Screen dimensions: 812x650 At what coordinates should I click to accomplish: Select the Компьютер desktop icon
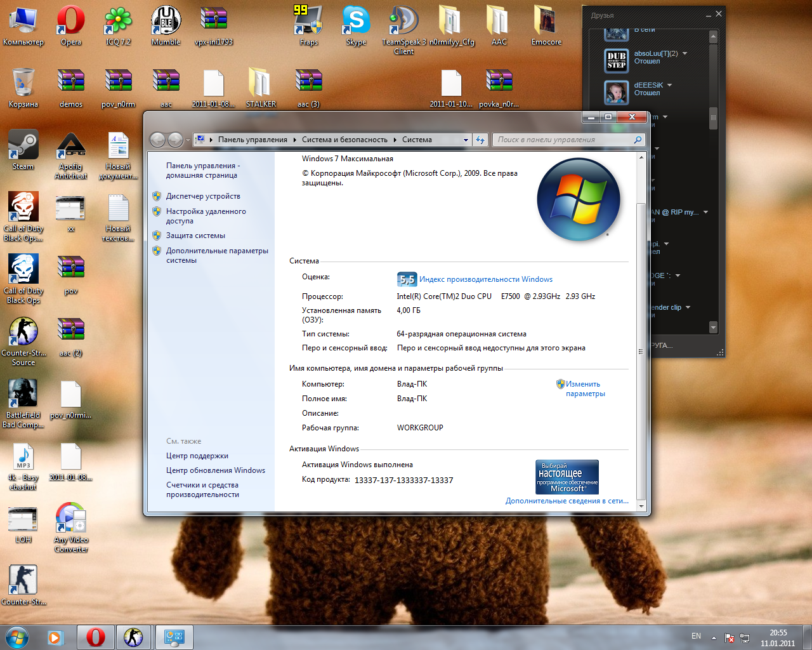[23, 25]
